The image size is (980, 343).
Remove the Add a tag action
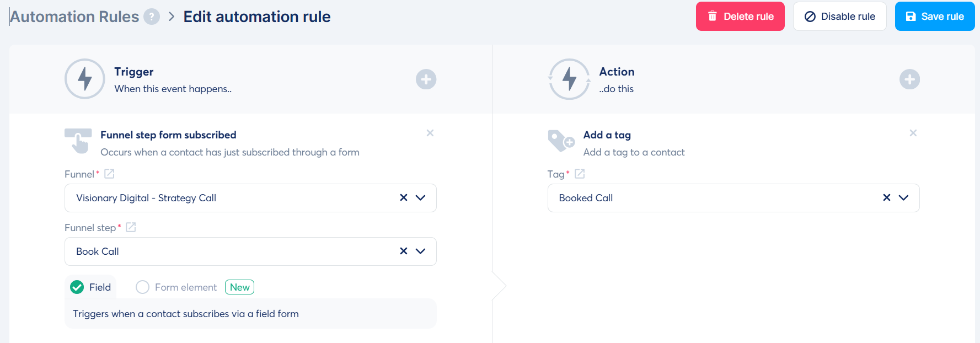click(x=913, y=133)
